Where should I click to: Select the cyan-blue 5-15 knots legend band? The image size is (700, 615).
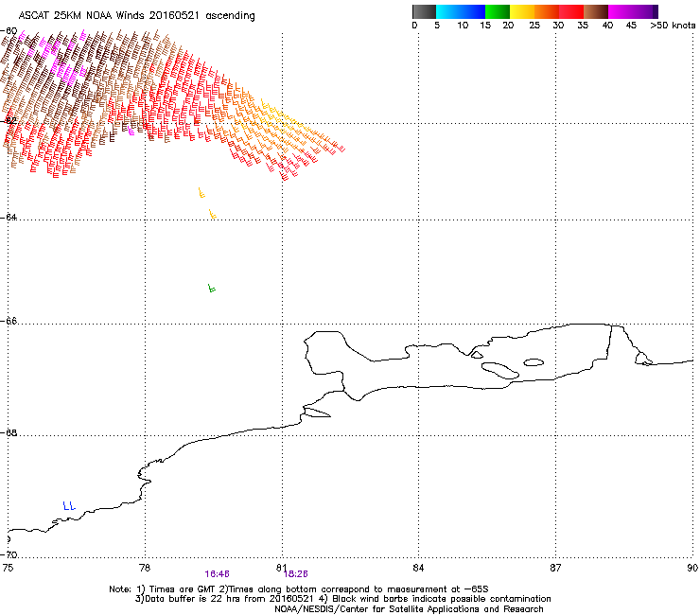point(461,11)
